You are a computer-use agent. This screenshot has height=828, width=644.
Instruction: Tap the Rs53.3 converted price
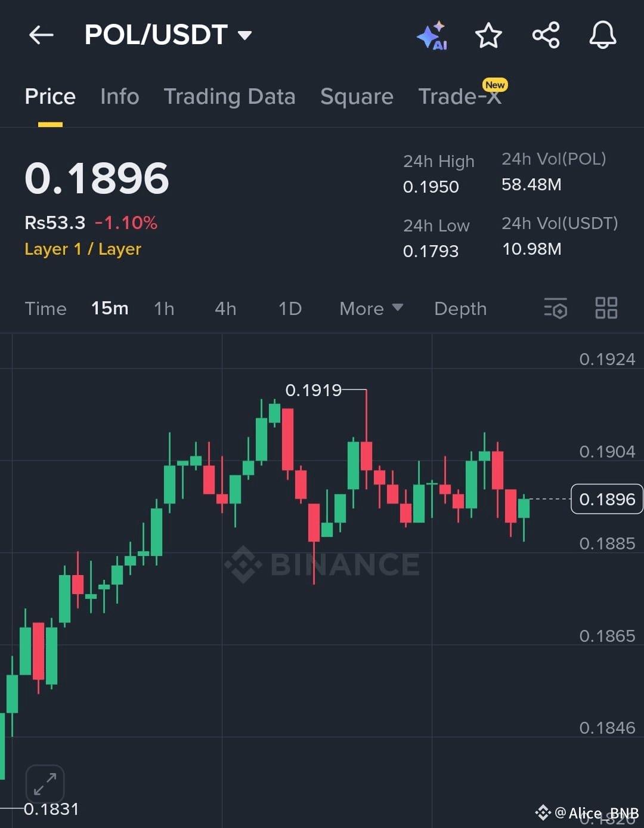point(55,223)
